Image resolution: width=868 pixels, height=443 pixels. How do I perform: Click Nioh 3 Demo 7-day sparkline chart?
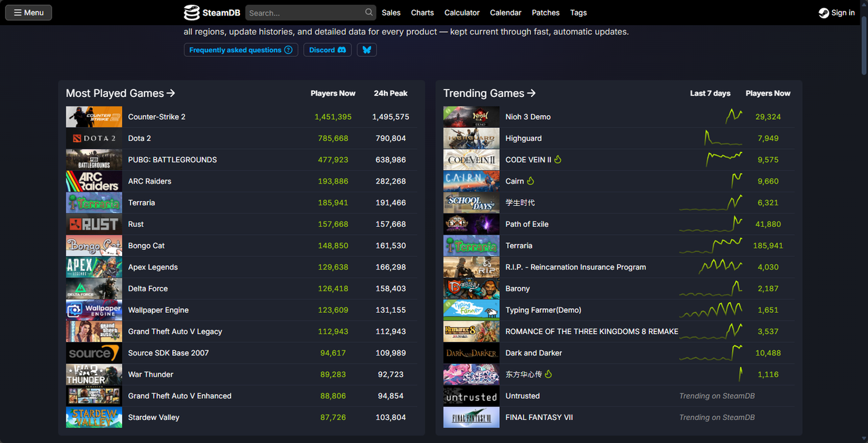tap(734, 116)
